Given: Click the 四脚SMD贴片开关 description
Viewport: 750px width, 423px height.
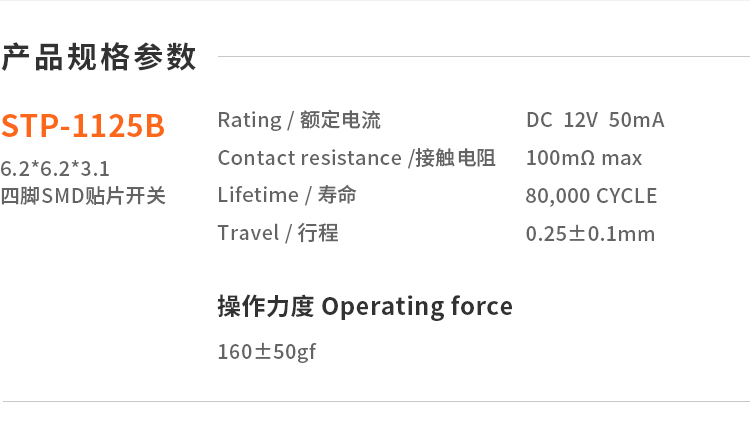Looking at the screenshot, I should 82,195.
